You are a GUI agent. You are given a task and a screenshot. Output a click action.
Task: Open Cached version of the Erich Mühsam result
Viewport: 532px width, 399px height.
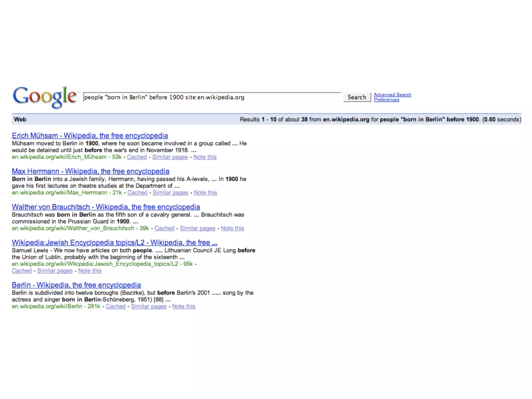pos(137,157)
